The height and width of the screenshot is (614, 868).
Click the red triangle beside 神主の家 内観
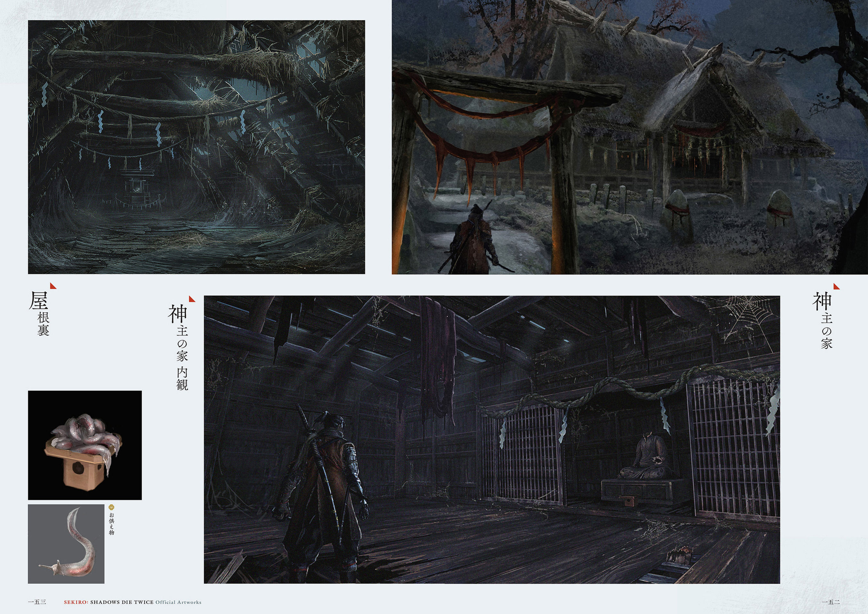[x=192, y=299]
